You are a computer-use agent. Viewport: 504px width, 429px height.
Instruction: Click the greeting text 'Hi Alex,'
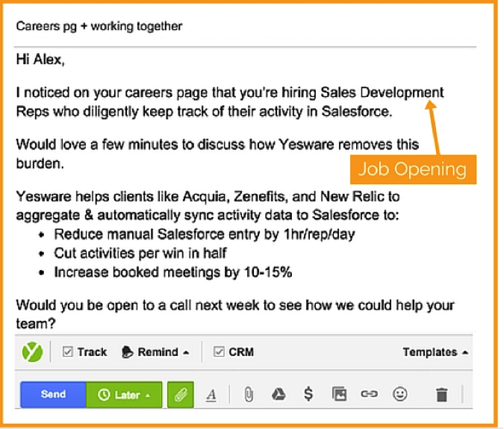40,60
